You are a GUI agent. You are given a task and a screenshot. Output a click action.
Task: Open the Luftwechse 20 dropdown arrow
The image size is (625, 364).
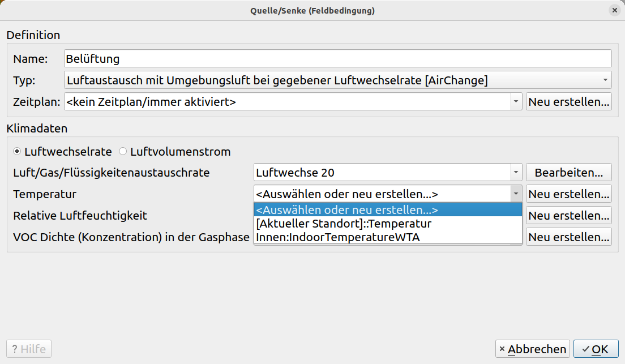[516, 172]
